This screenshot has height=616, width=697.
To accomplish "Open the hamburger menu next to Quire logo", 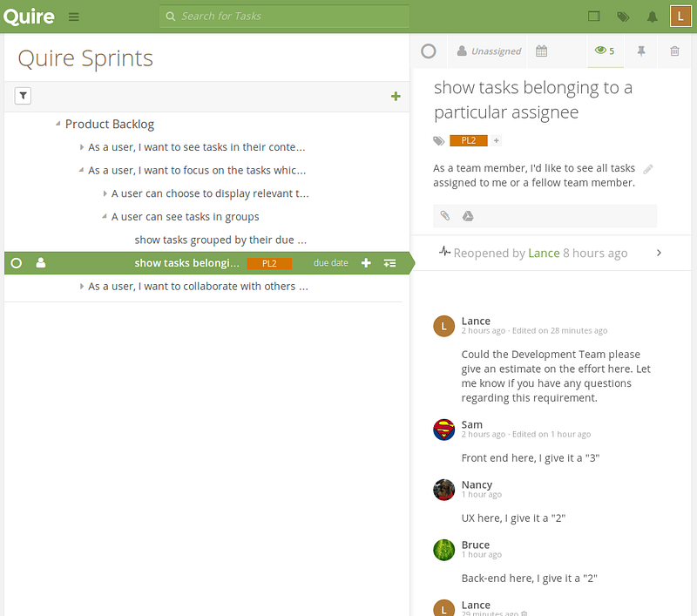I will [74, 17].
